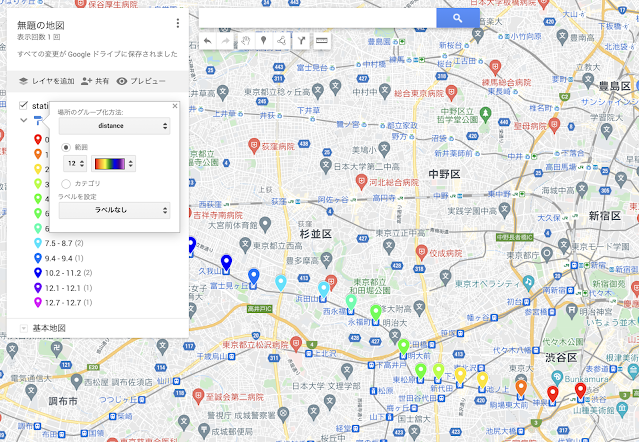Open the rainbow color gradient picker
The width and height of the screenshot is (639, 442).
tap(113, 163)
